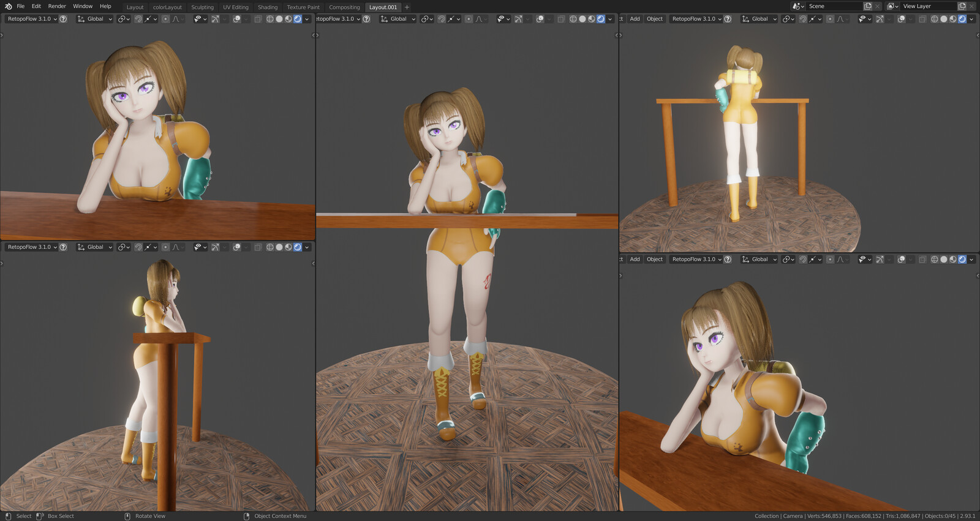Viewport: 980px width, 521px height.
Task: Open RetopoFlow help icon in center viewport
Action: pyautogui.click(x=366, y=19)
